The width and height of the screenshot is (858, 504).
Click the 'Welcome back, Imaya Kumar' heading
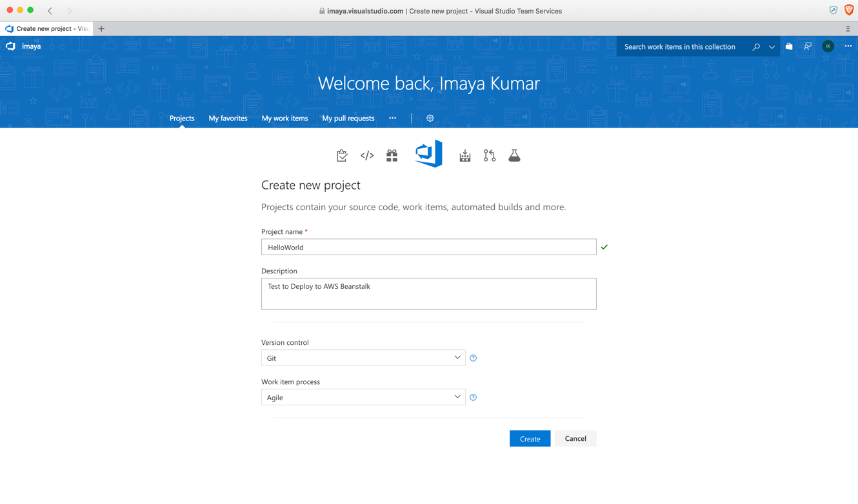click(429, 83)
